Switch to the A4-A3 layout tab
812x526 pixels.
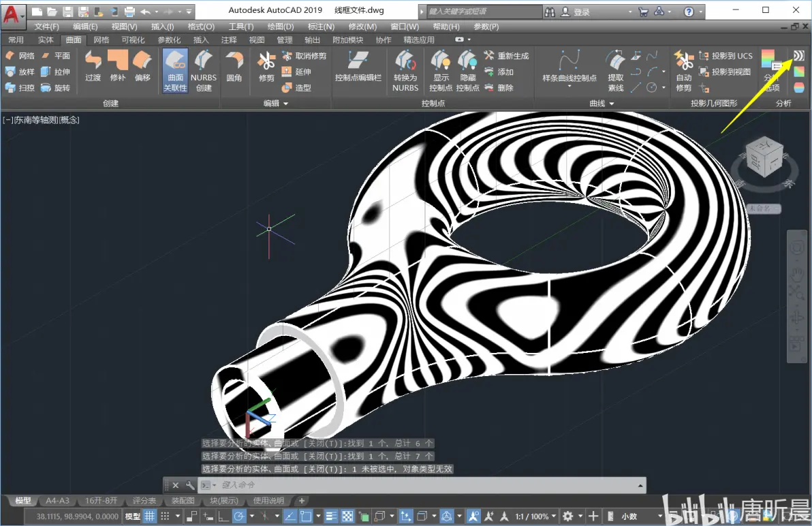tap(57, 501)
